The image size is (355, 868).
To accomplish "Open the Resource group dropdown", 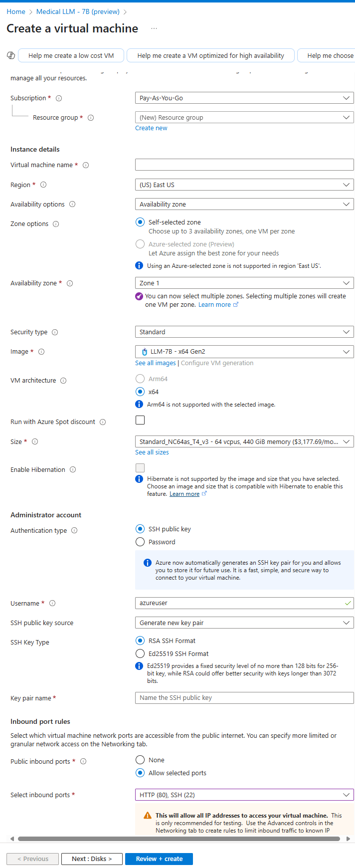I will (244, 117).
